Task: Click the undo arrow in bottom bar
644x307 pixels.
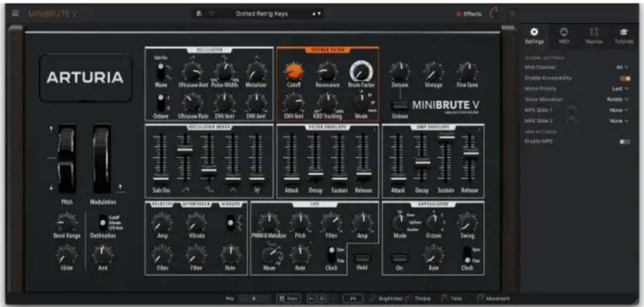Action: click(x=313, y=299)
